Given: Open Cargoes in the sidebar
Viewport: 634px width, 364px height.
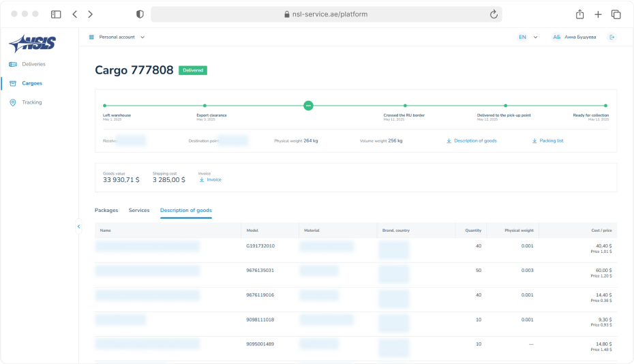Looking at the screenshot, I should pyautogui.click(x=26, y=83).
